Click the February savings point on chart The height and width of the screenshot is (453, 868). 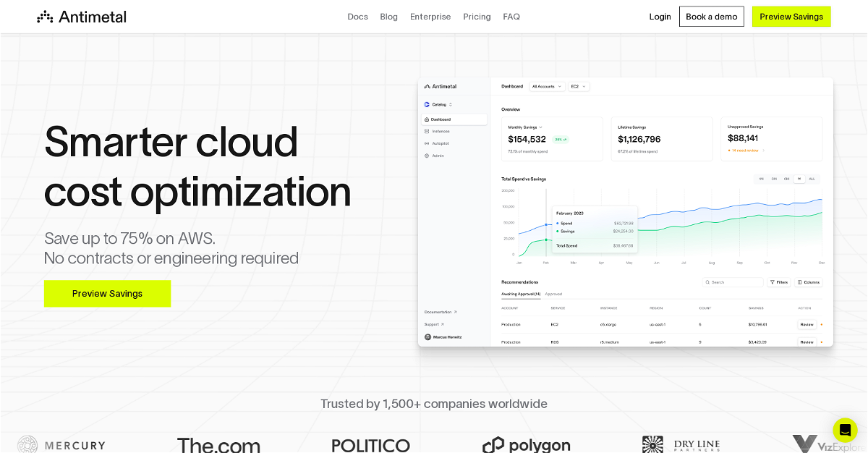(x=546, y=239)
